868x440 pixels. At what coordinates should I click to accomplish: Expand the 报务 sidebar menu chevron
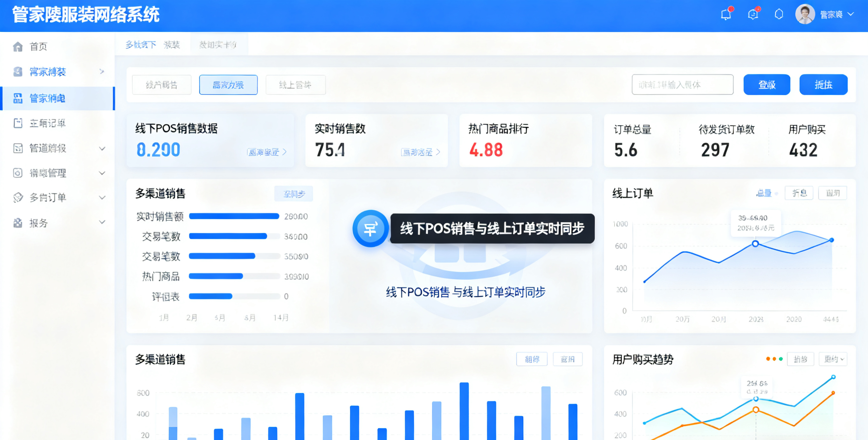102,222
